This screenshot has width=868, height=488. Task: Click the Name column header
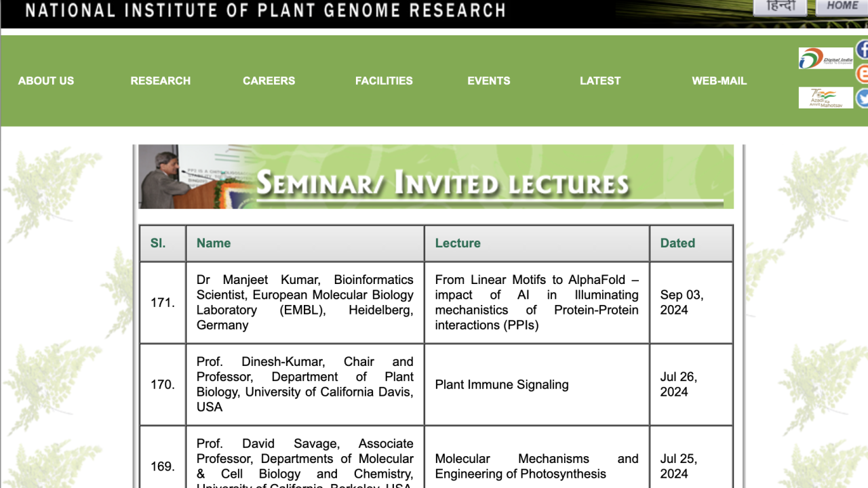(214, 243)
